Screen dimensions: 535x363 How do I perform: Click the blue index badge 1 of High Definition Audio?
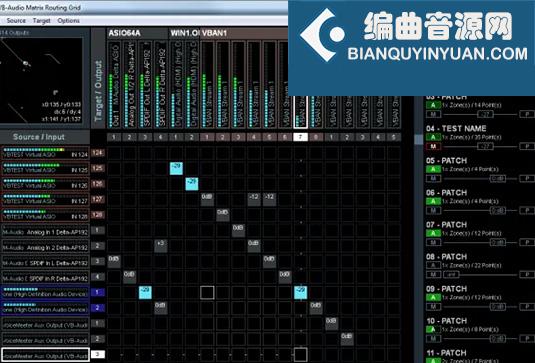[98, 292]
